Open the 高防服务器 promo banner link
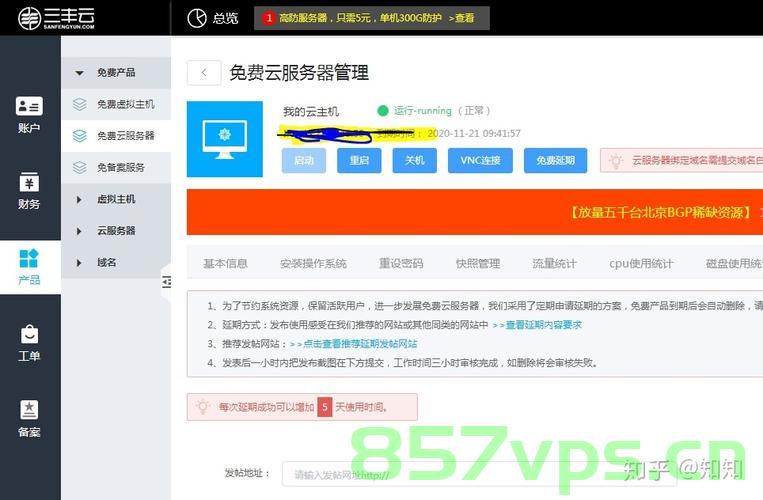 [372, 18]
